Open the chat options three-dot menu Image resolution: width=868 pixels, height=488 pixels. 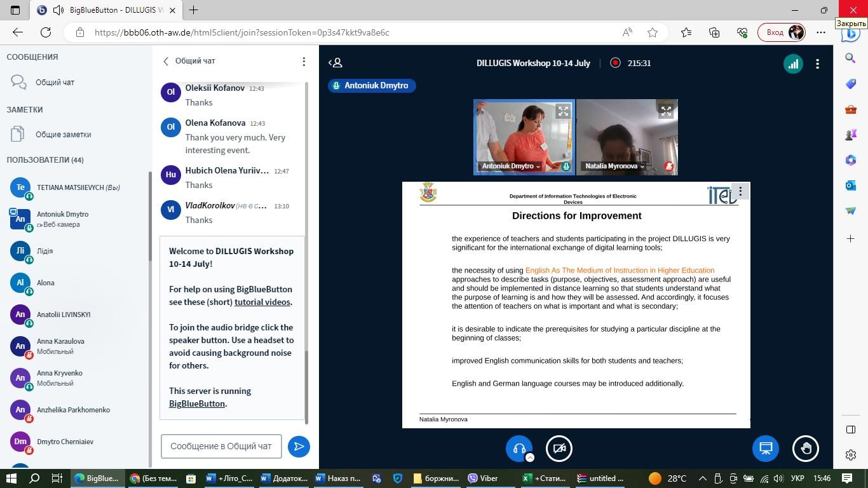coord(304,61)
